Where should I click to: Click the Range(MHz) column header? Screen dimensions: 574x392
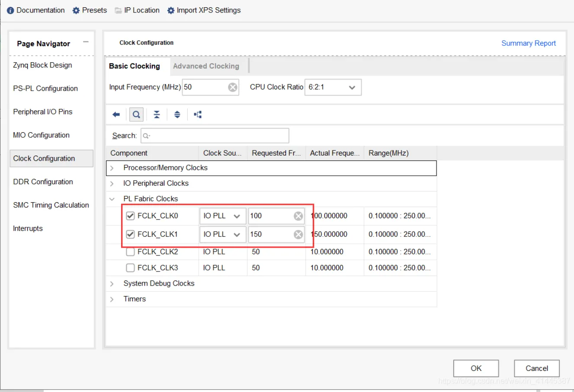point(400,153)
